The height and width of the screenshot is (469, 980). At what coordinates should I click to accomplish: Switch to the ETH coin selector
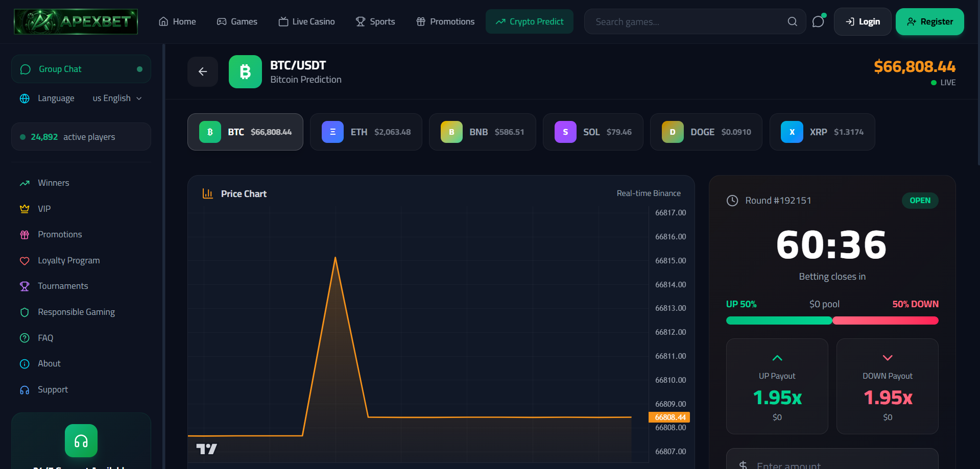click(366, 132)
